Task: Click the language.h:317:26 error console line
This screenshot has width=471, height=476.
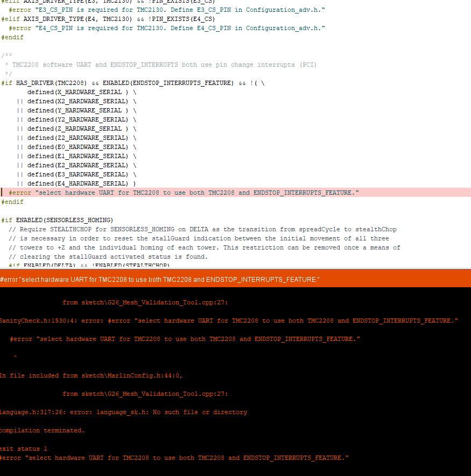Action: click(123, 412)
